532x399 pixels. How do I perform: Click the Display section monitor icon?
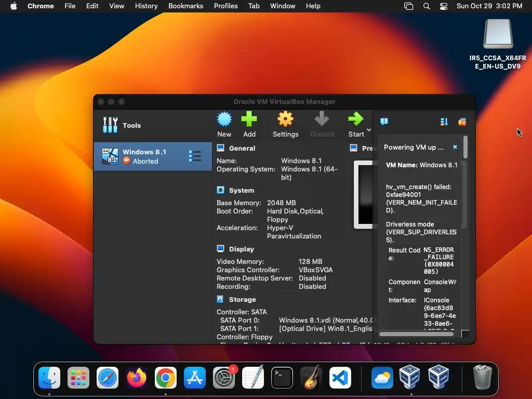(x=220, y=249)
